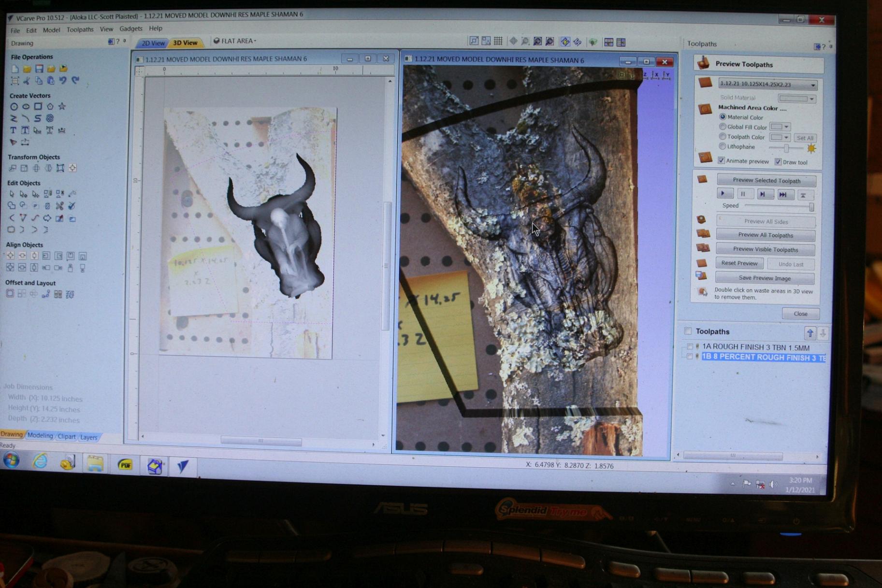The image size is (882, 588).
Task: Tile windows horizontally from the toolbar
Action: click(609, 43)
